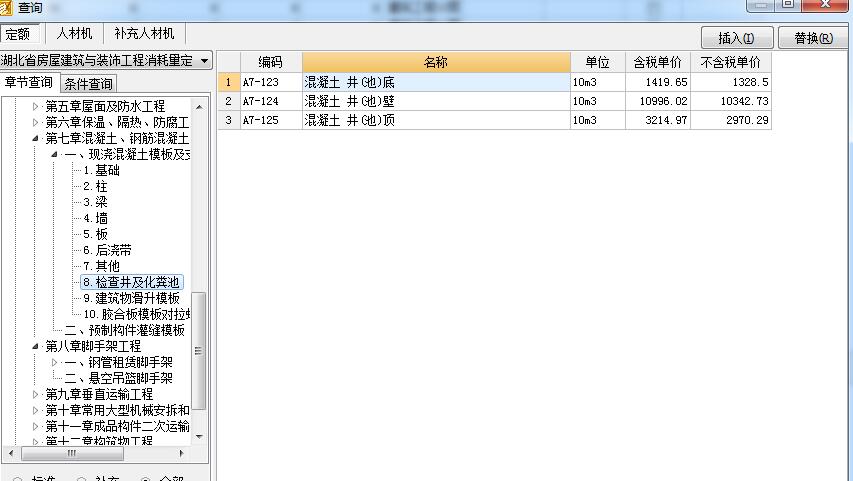Screen dimensions: 853x481
Task: Open the 补充人材机 tab
Action: 144,34
